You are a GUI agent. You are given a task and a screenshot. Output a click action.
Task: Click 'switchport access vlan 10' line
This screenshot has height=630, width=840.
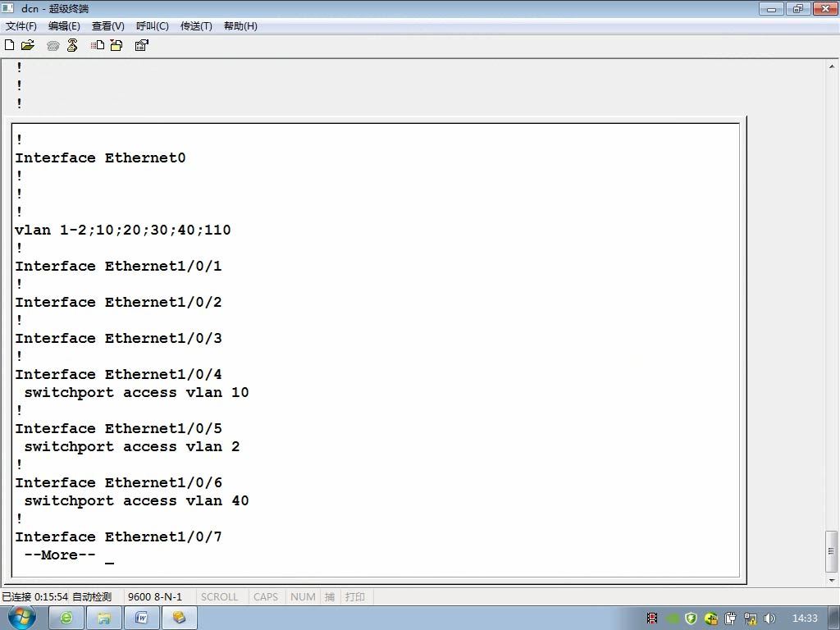(137, 393)
